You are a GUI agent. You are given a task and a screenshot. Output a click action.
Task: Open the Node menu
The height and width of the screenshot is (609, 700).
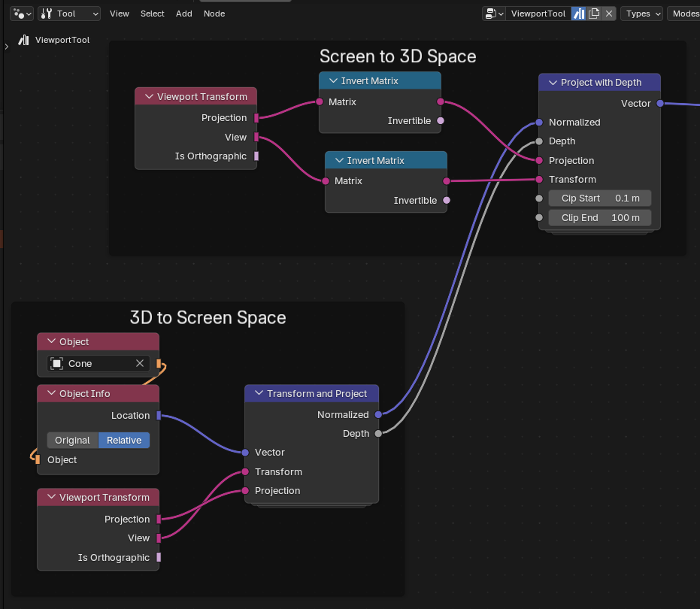[x=214, y=14]
